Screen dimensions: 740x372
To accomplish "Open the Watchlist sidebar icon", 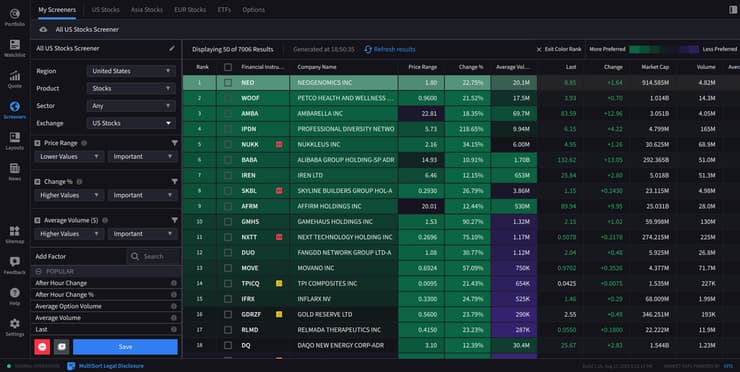I will 15,45.
